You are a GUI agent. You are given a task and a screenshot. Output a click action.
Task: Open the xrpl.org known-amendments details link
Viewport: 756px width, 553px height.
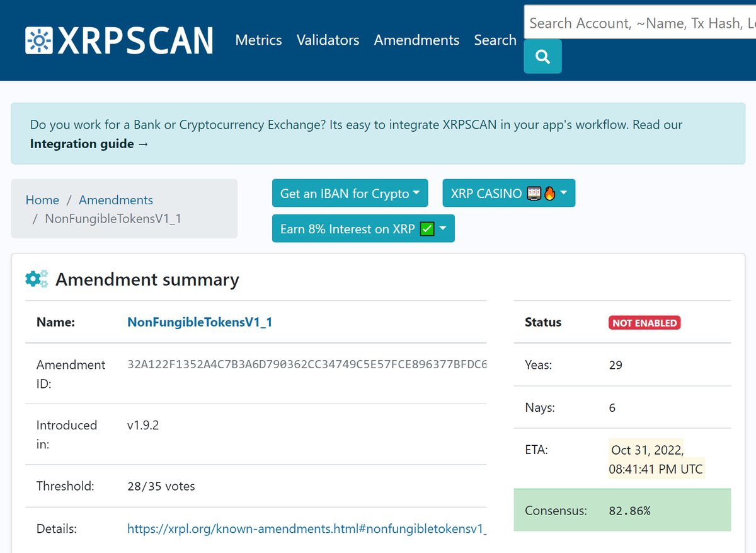(307, 529)
